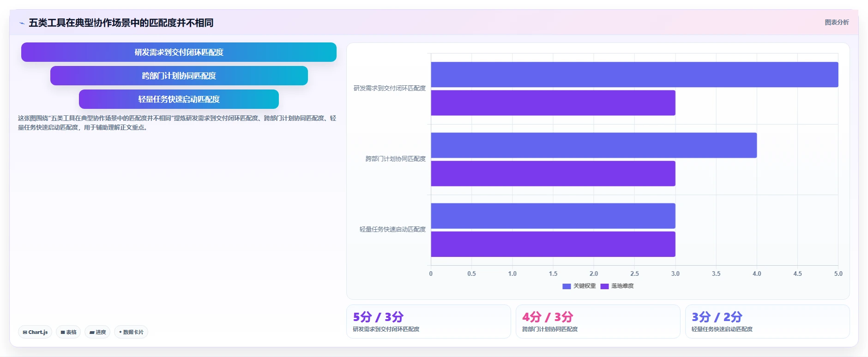Click the x-axis tick value 0.5
868x357 pixels.
(471, 274)
